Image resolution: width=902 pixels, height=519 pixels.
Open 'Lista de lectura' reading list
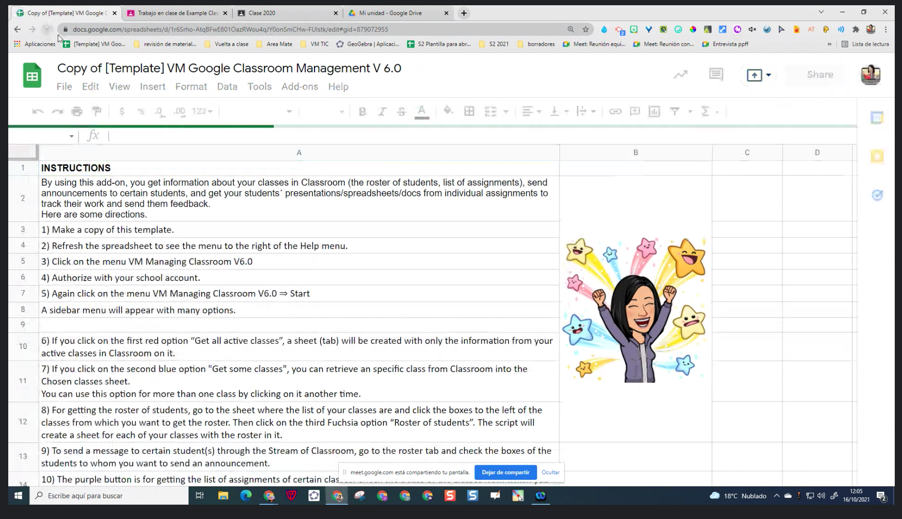865,44
